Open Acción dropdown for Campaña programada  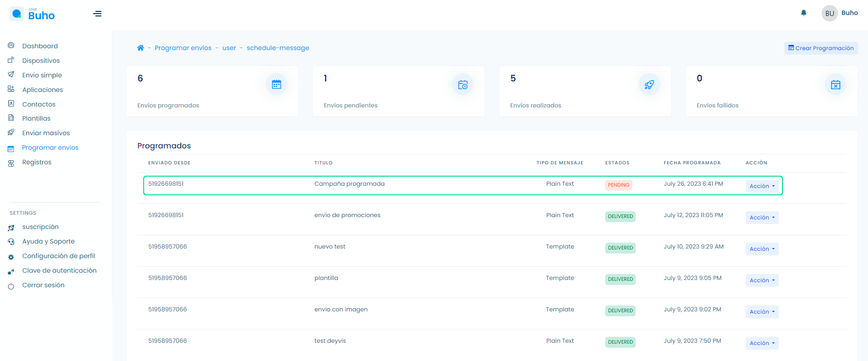(762, 186)
